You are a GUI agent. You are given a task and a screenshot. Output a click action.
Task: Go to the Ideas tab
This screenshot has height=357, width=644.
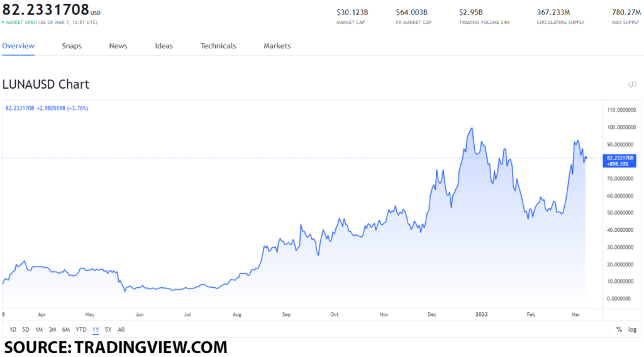coord(164,46)
